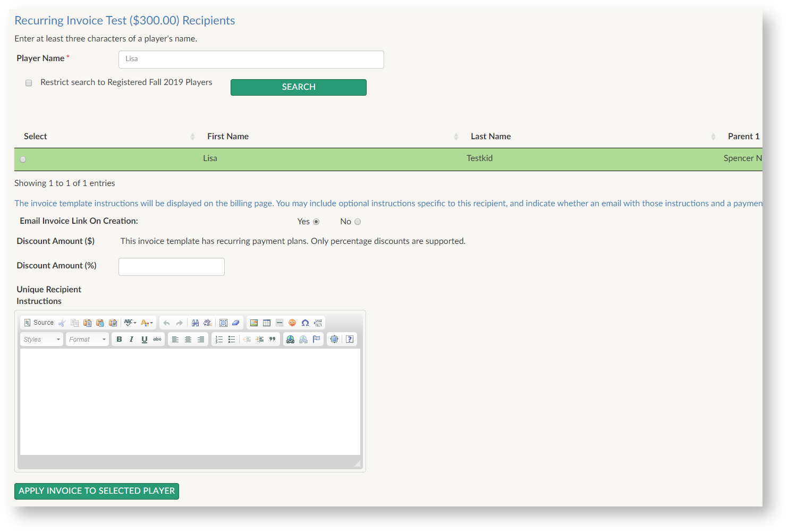This screenshot has height=532, width=788.
Task: Click Insert Horizontal Line icon
Action: [279, 323]
